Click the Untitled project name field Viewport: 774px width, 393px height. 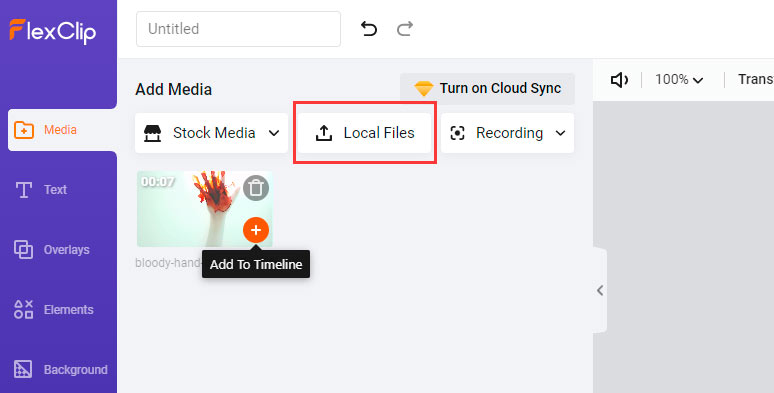(x=238, y=29)
